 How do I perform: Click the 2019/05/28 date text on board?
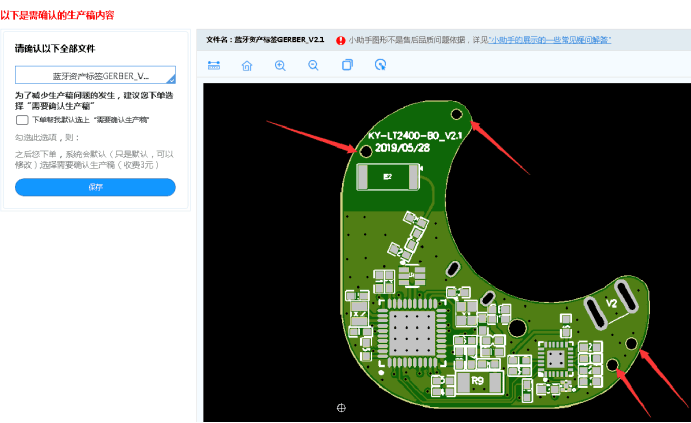pyautogui.click(x=401, y=147)
